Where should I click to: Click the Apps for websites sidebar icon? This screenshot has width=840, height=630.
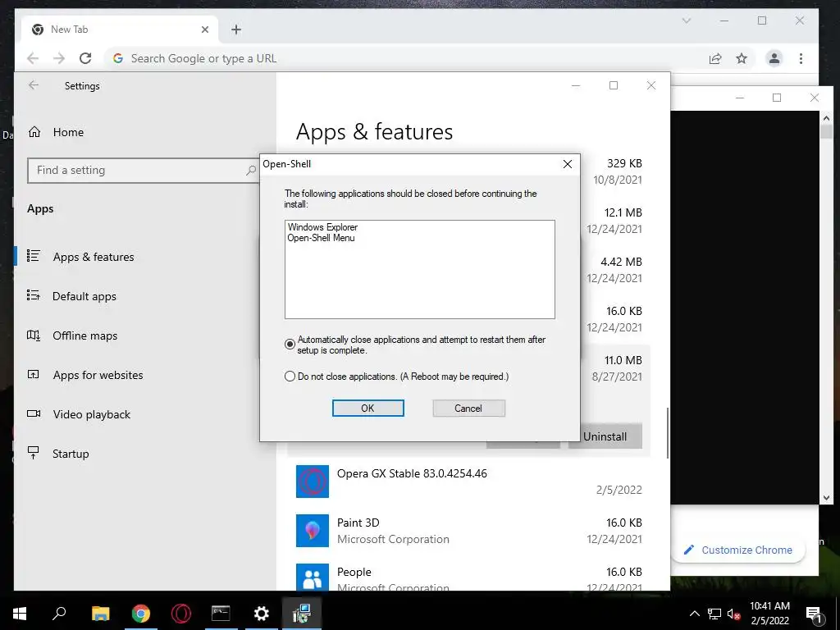point(33,374)
